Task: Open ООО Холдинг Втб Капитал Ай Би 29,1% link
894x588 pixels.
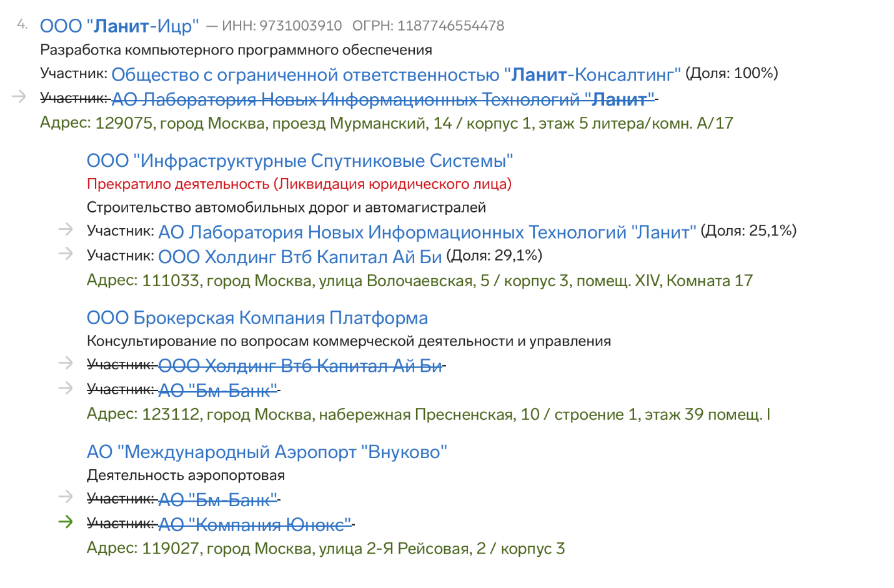Action: click(x=300, y=257)
